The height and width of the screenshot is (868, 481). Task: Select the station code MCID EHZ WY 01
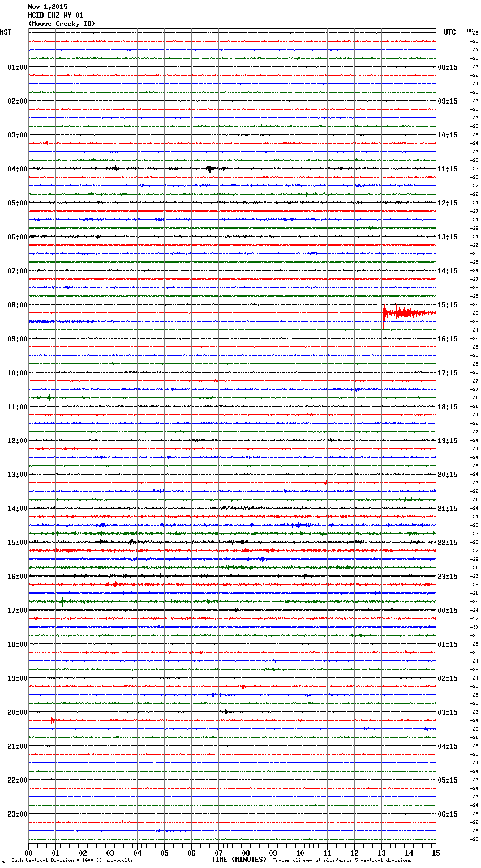tap(55, 15)
